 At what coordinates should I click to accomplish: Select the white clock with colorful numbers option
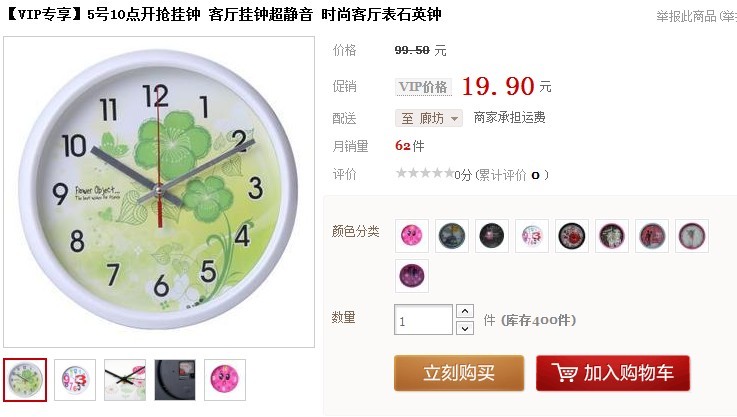tap(532, 236)
